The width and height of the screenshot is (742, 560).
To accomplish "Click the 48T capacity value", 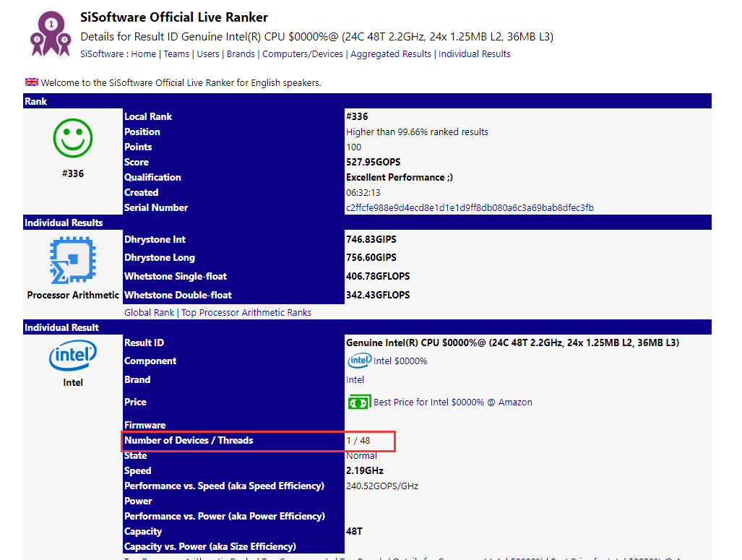I will coord(354,532).
